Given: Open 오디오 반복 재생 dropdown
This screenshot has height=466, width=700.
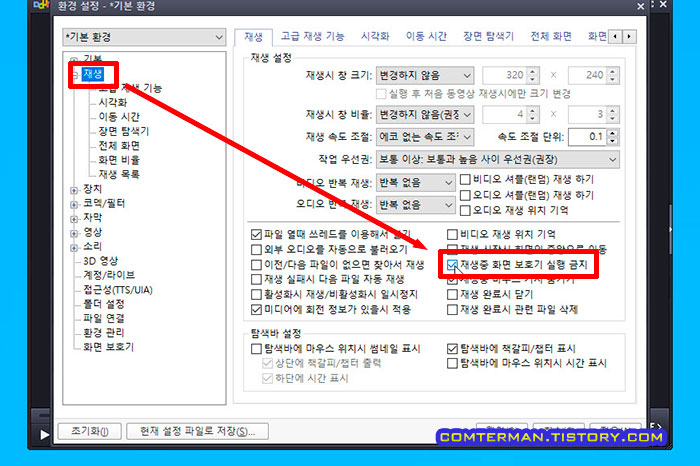Looking at the screenshot, I should 416,205.
